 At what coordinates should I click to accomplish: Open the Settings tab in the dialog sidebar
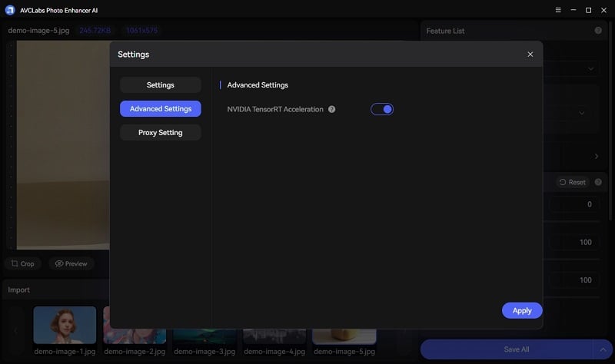[161, 85]
